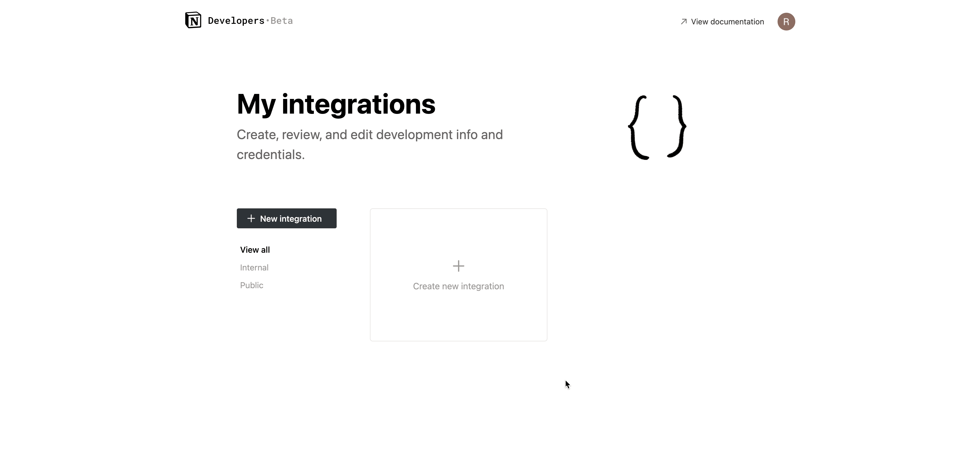Click the Beta label in header
Screen dimensions: 980x450
click(x=281, y=21)
